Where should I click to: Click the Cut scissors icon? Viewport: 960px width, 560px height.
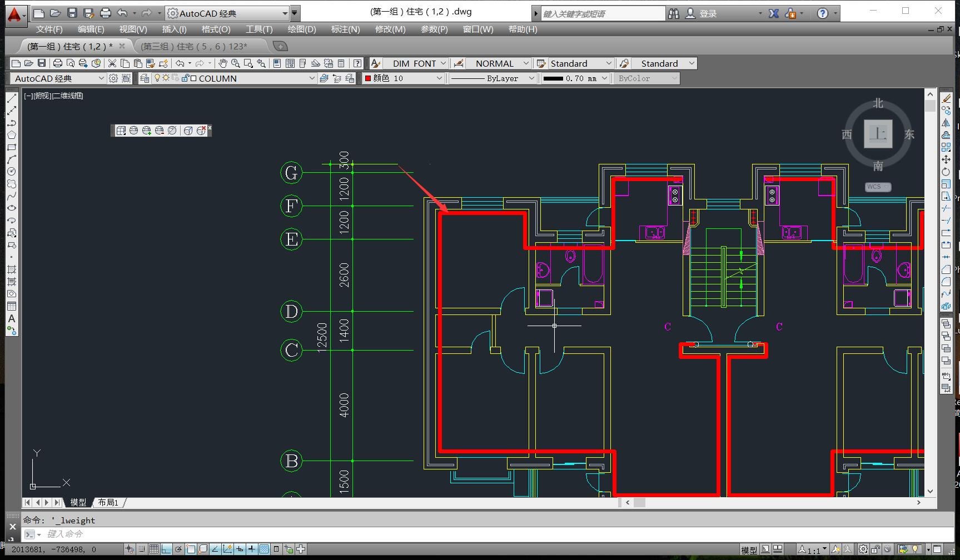[112, 63]
